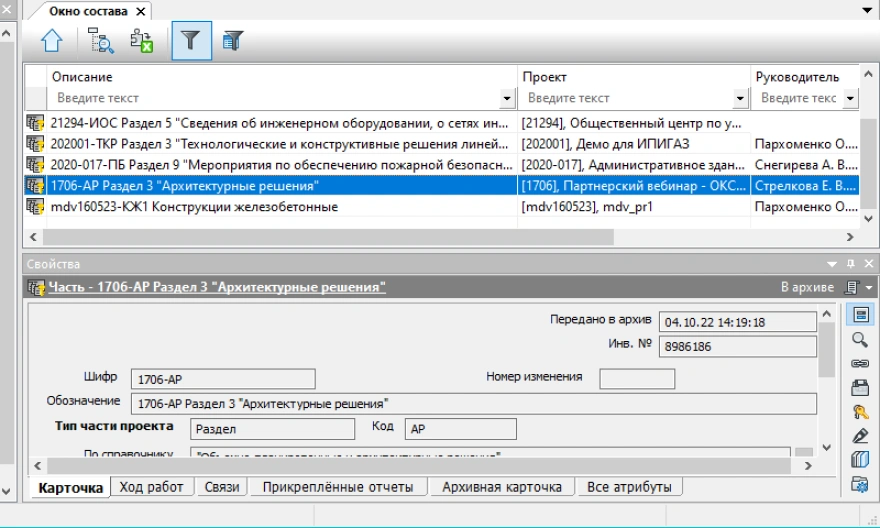Click the table horizontal scrollbar right arrow

(849, 238)
